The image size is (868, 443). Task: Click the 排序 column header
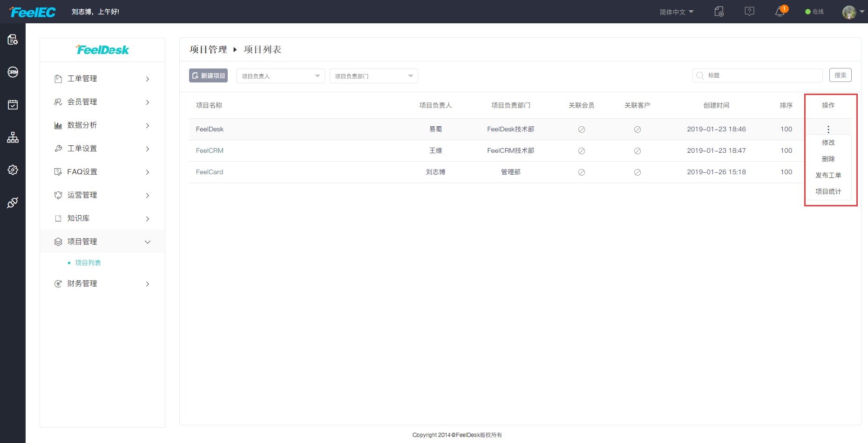(787, 105)
